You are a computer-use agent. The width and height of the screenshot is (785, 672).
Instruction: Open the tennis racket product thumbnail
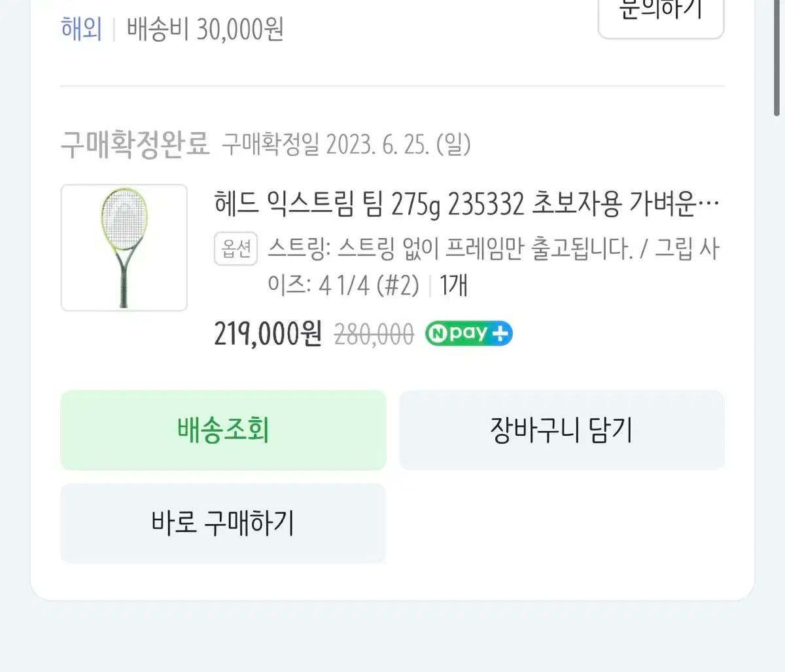(x=124, y=247)
